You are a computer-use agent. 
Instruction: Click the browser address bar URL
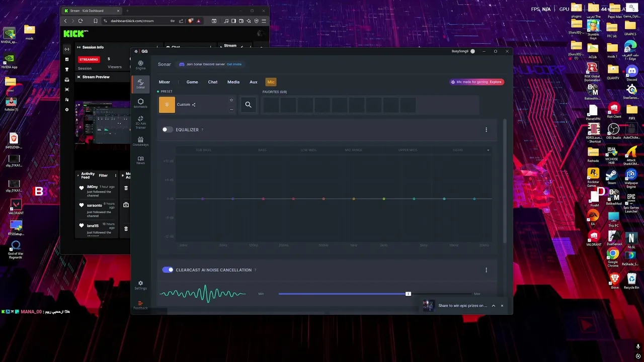[132, 21]
